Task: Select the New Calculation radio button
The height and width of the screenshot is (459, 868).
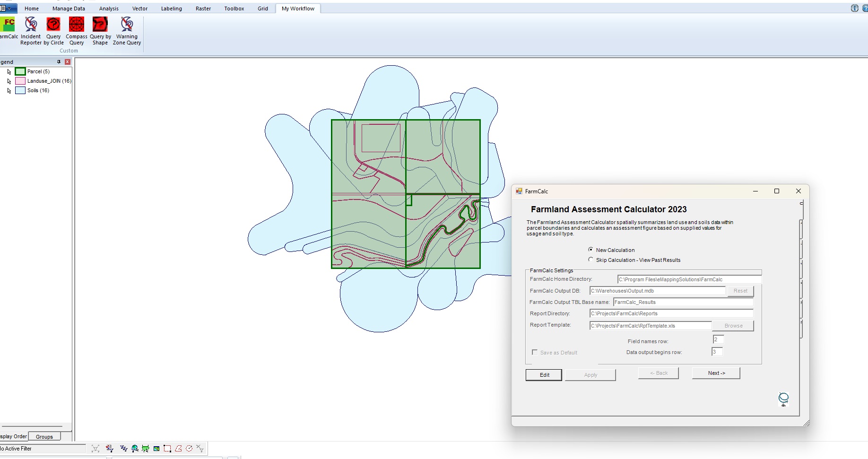Action: [x=590, y=250]
